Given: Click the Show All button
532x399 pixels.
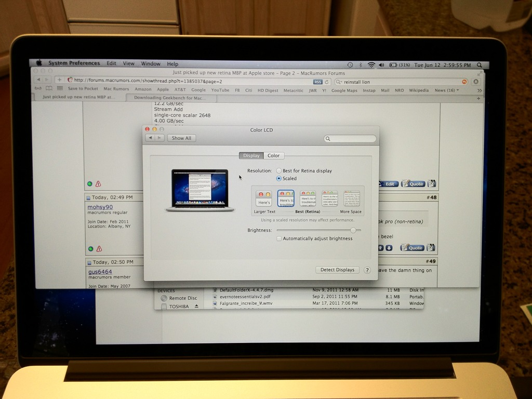Looking at the screenshot, I should click(181, 138).
